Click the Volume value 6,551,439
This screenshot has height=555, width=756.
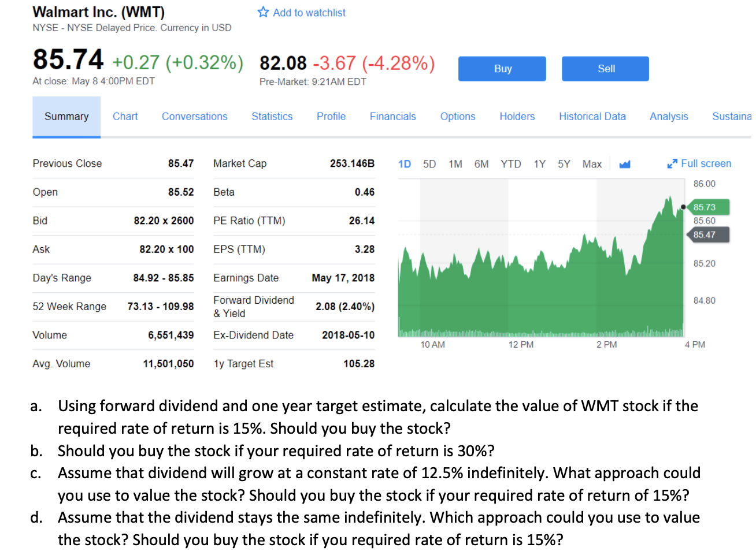pyautogui.click(x=171, y=335)
